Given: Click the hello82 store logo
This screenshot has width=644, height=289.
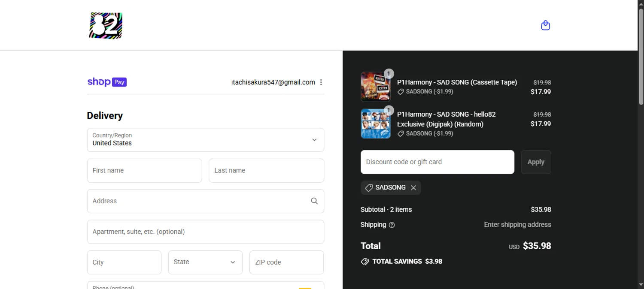Looking at the screenshot, I should pyautogui.click(x=106, y=25).
